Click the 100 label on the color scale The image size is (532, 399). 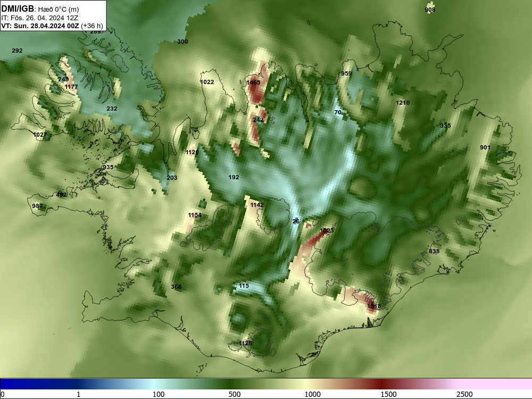(159, 394)
